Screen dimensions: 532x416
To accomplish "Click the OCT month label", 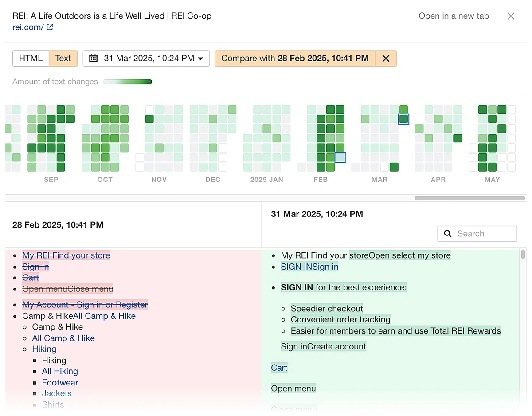I will click(105, 180).
